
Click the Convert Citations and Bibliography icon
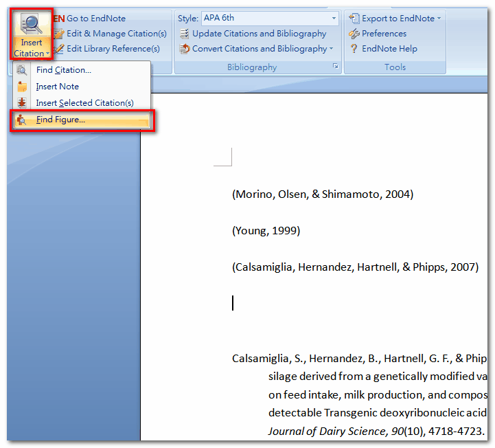[x=185, y=49]
